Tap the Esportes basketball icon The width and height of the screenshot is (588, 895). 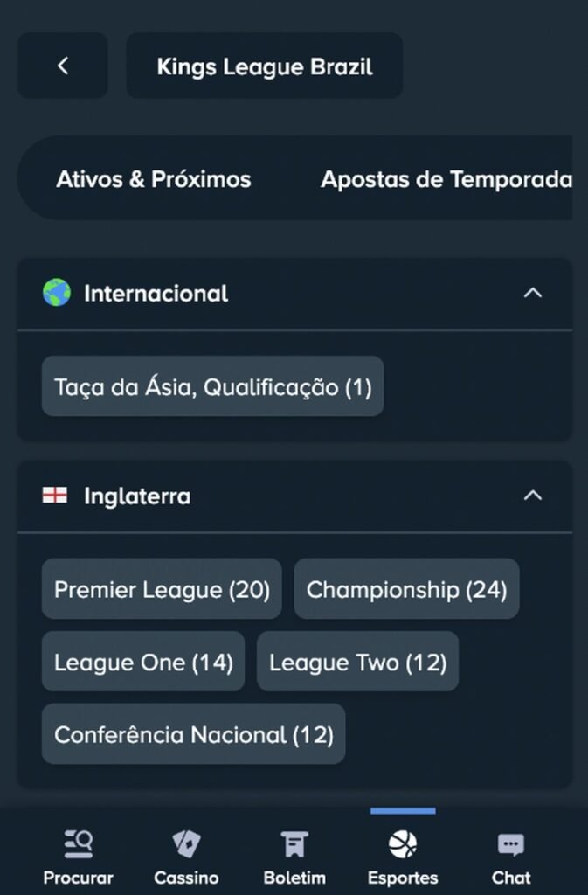pos(403,843)
